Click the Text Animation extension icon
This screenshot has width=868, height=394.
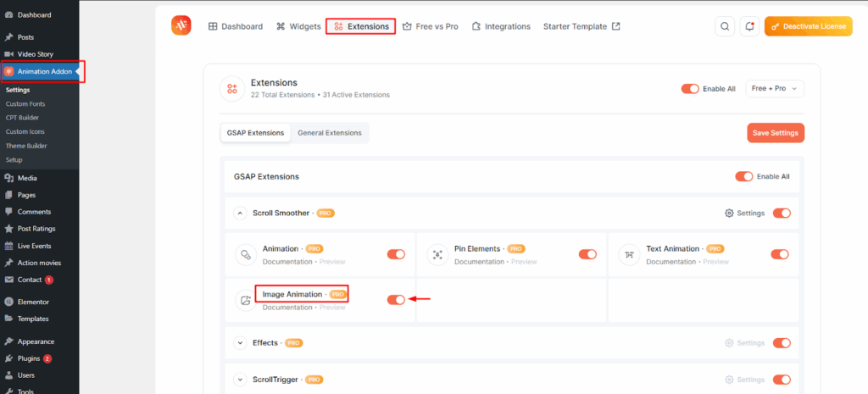pyautogui.click(x=629, y=254)
